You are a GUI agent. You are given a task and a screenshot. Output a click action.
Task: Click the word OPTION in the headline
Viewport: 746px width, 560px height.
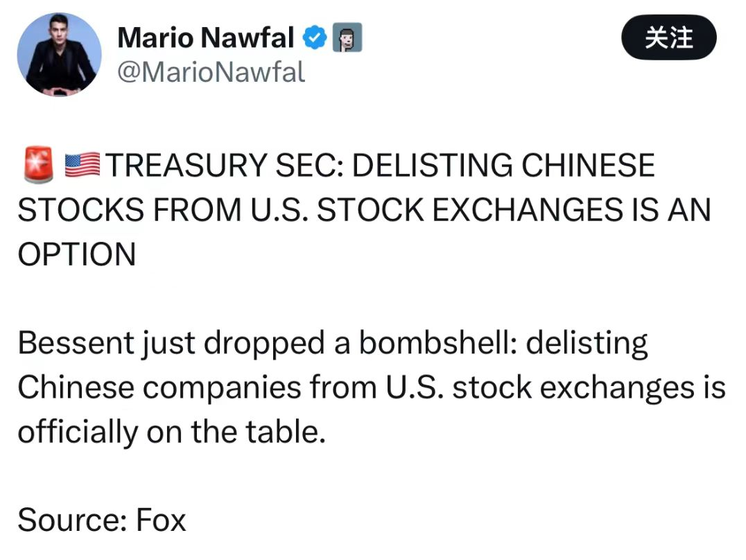pos(76,255)
